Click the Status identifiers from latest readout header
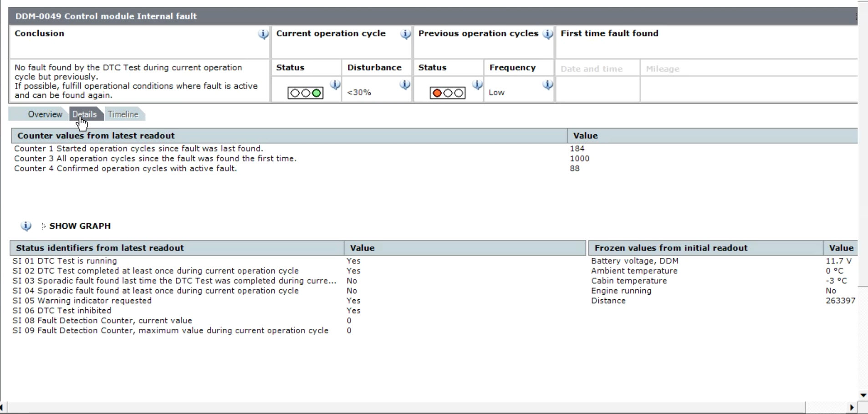The height and width of the screenshot is (414, 868). [100, 248]
